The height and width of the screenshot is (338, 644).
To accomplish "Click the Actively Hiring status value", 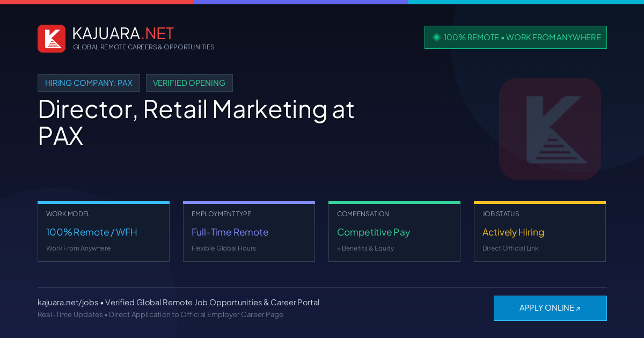I will coord(513,232).
